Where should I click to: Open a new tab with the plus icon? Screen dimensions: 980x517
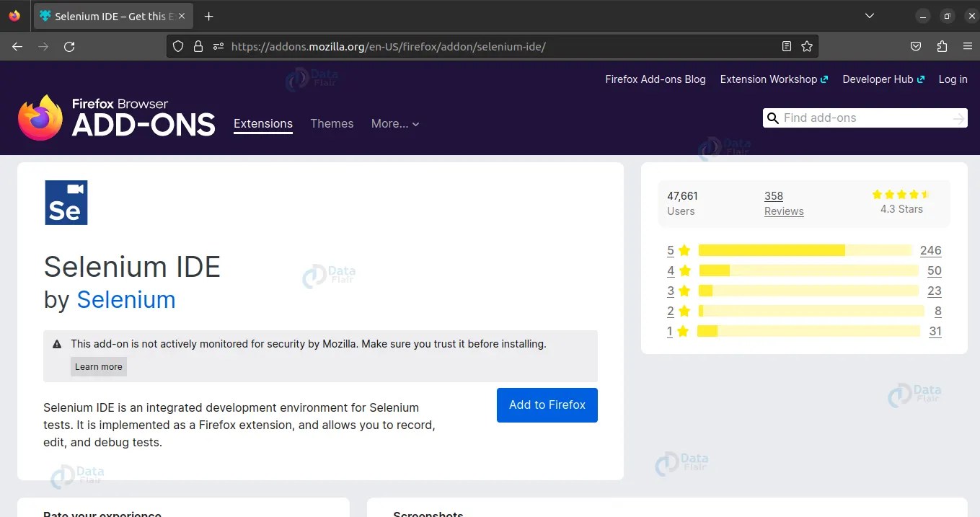(x=208, y=15)
